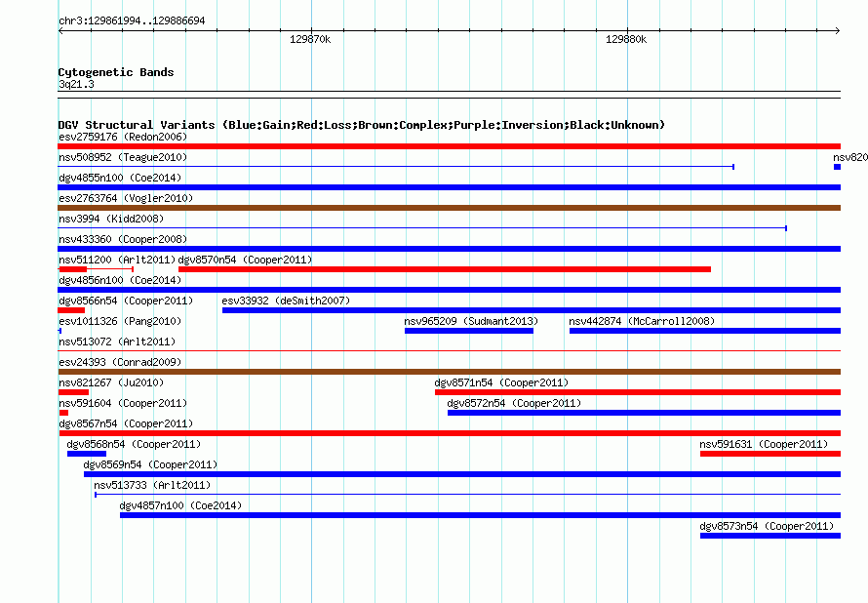Click the DGV Structural Variants track title
868x603 pixels.
[362, 125]
